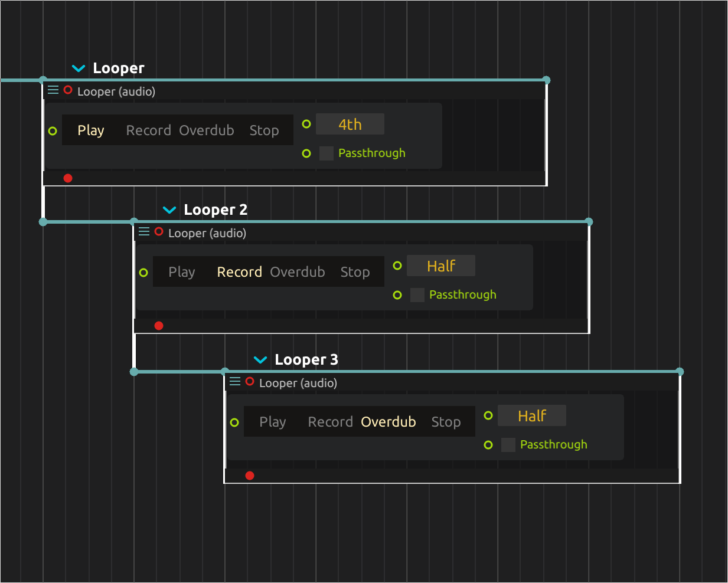This screenshot has height=583, width=728.
Task: Click the command port of Looper 2
Action: click(x=143, y=273)
